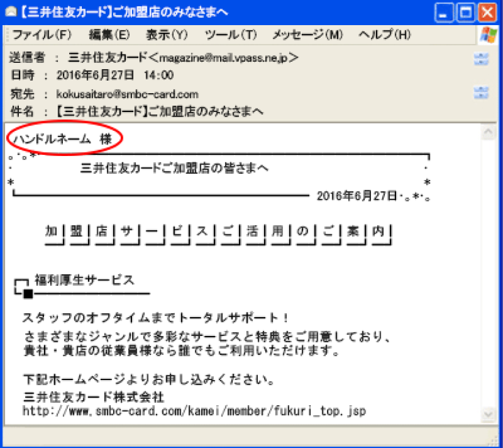Click the 三井住友カード株式会社 text

[x=94, y=397]
